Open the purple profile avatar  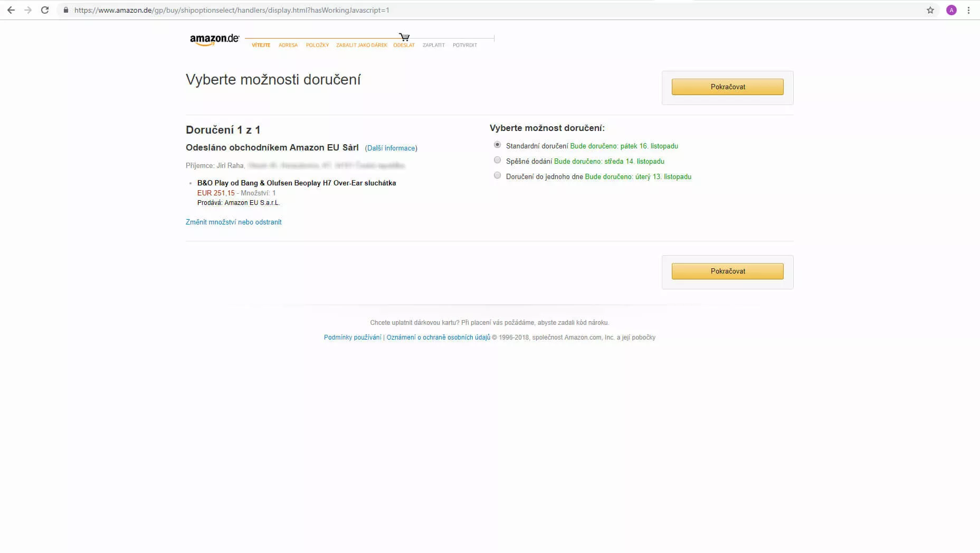952,10
